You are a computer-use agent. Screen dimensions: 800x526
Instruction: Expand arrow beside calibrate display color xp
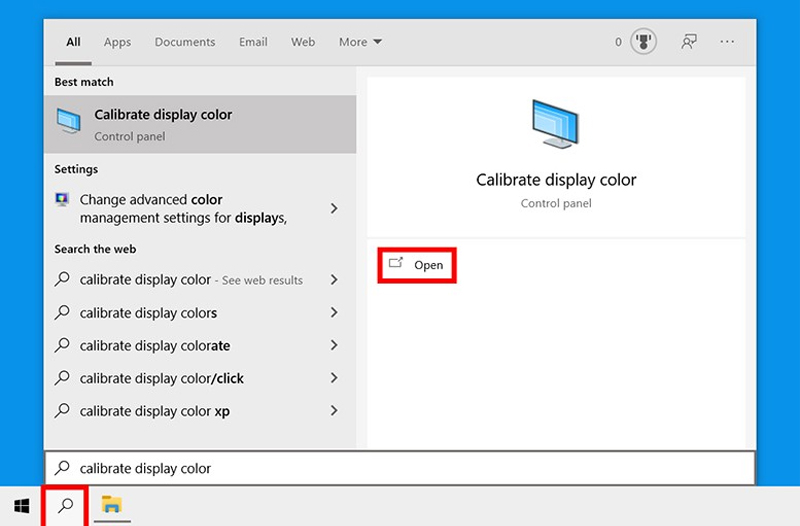click(x=334, y=411)
